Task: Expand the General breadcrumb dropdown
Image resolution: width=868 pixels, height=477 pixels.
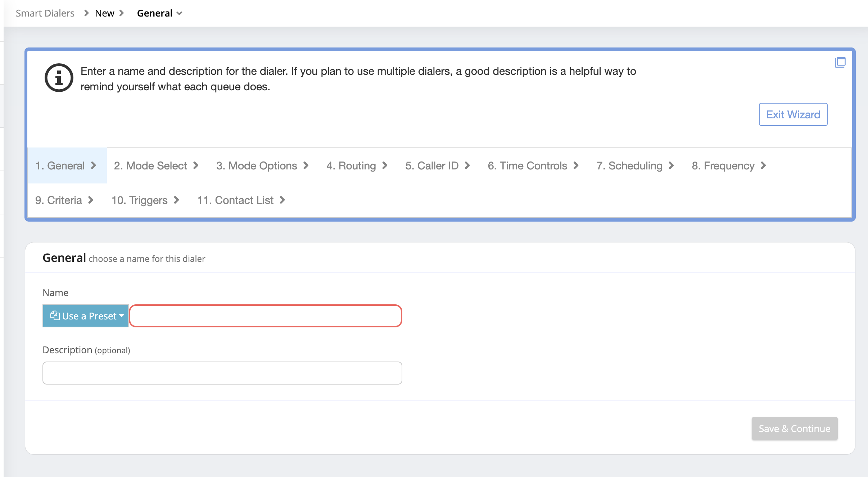Action: coord(160,13)
